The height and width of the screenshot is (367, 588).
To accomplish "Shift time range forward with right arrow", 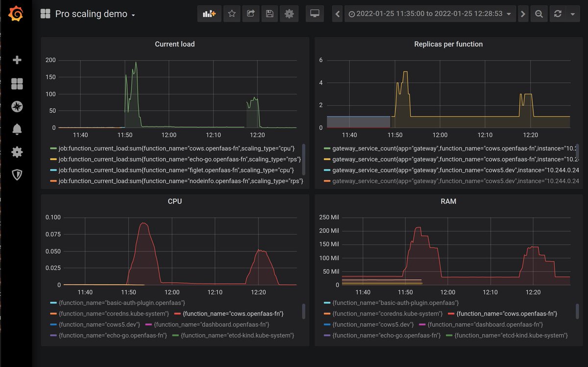I will pyautogui.click(x=523, y=14).
